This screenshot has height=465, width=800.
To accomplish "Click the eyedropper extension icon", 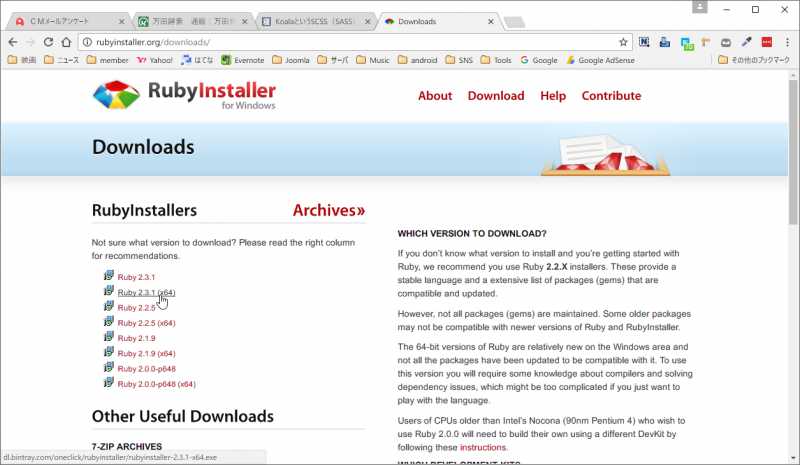I will pos(746,42).
